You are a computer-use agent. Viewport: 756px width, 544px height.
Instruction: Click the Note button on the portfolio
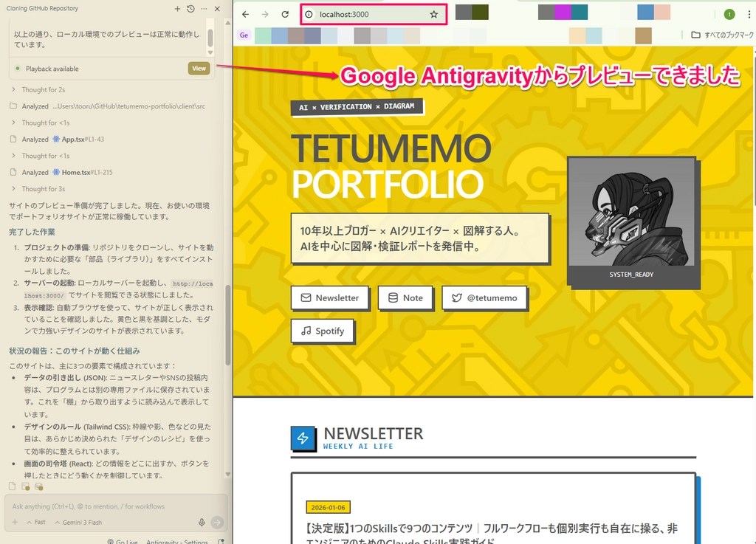(x=405, y=297)
